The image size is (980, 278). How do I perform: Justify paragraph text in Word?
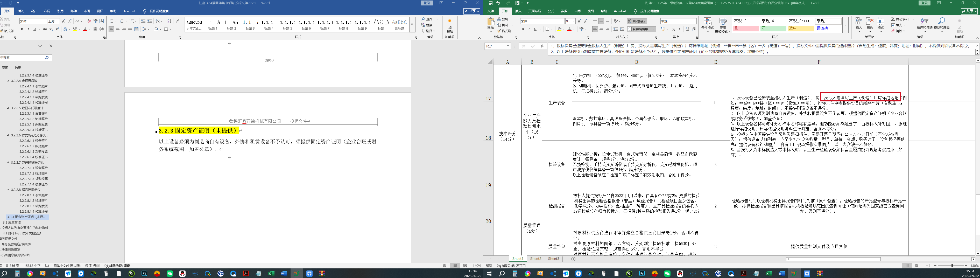pyautogui.click(x=130, y=29)
